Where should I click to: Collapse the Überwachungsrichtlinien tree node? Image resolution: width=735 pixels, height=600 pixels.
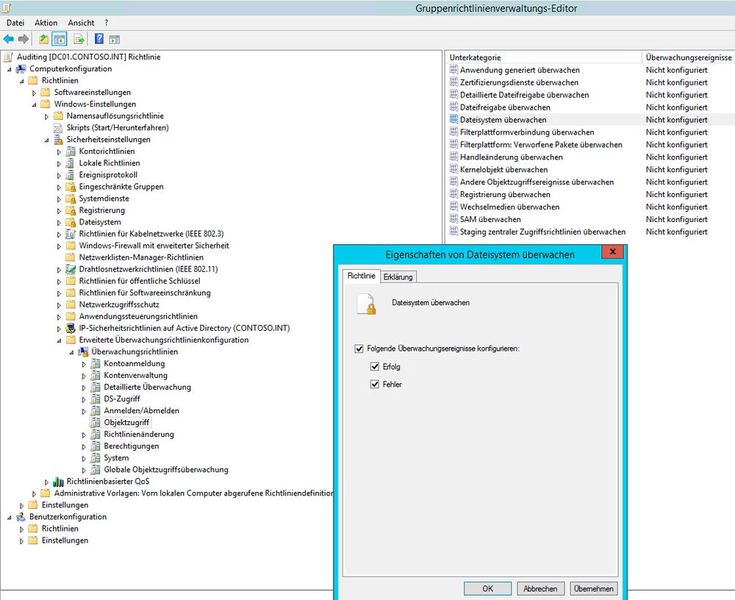click(x=72, y=352)
